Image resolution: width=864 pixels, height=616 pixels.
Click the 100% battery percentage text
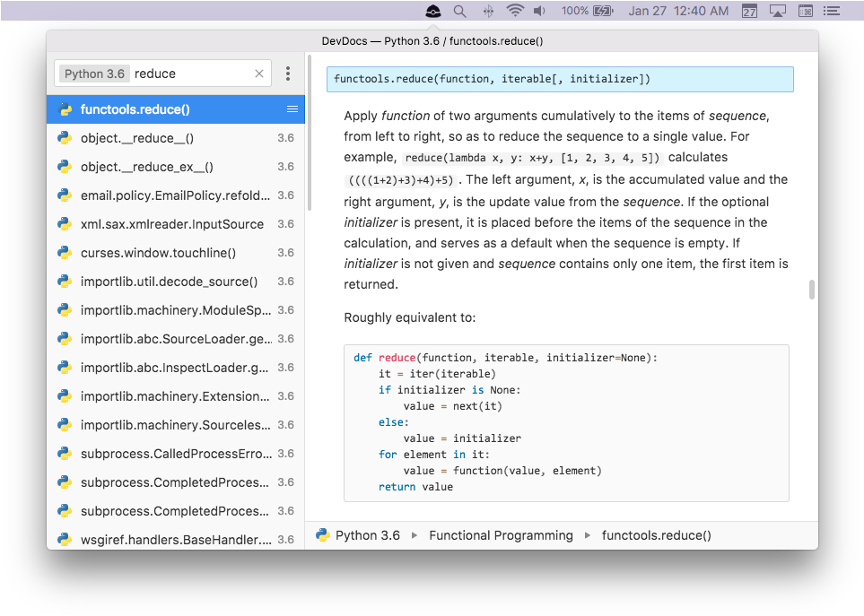pyautogui.click(x=575, y=11)
